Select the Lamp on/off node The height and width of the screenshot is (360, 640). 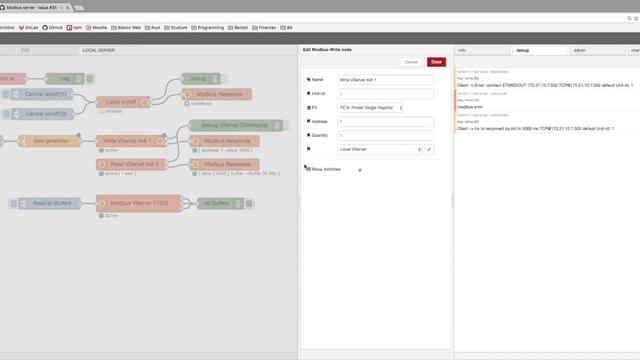tap(123, 102)
